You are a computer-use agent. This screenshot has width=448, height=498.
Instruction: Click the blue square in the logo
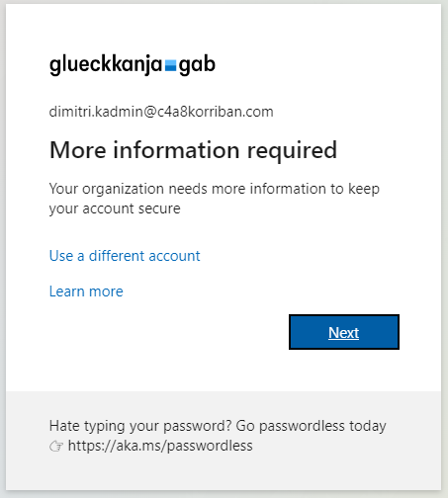coord(170,66)
